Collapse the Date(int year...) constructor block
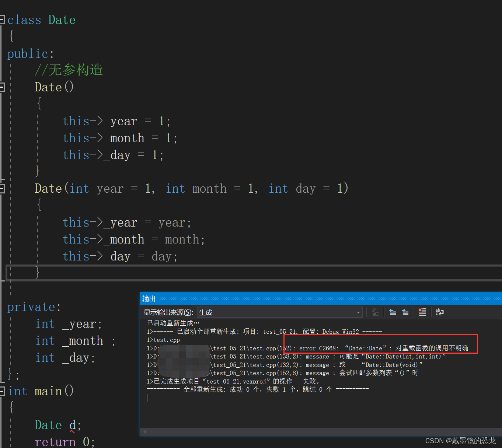 click(x=2, y=189)
